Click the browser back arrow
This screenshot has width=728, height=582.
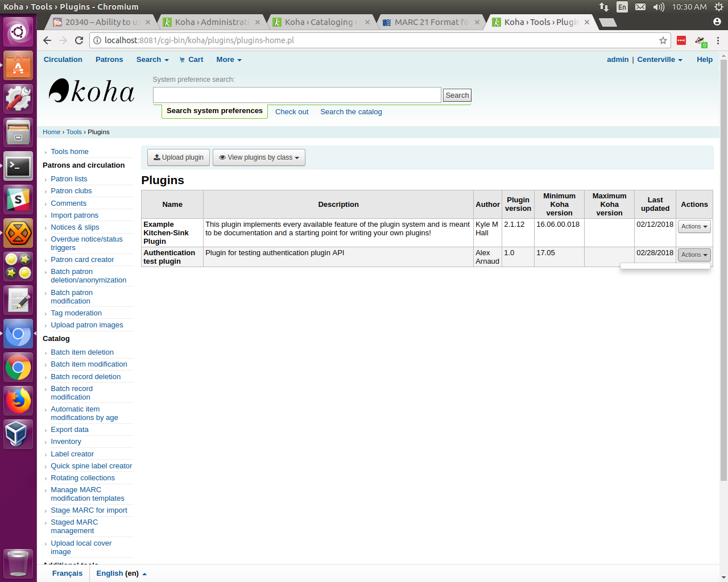tap(47, 40)
